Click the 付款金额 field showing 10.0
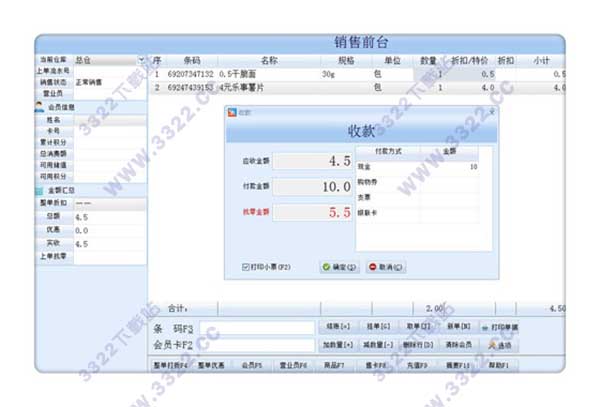 (313, 186)
